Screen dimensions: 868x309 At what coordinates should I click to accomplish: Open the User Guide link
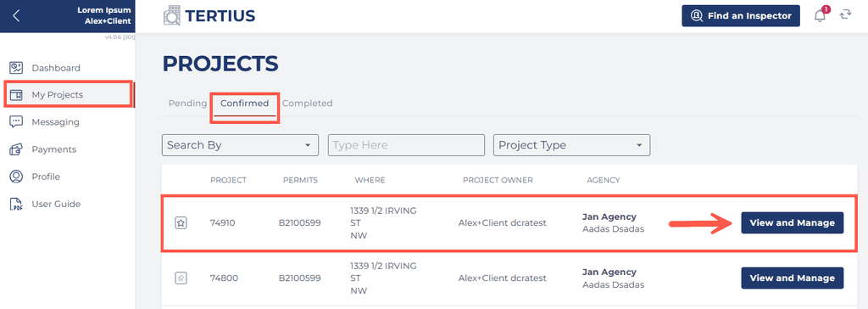click(x=56, y=204)
